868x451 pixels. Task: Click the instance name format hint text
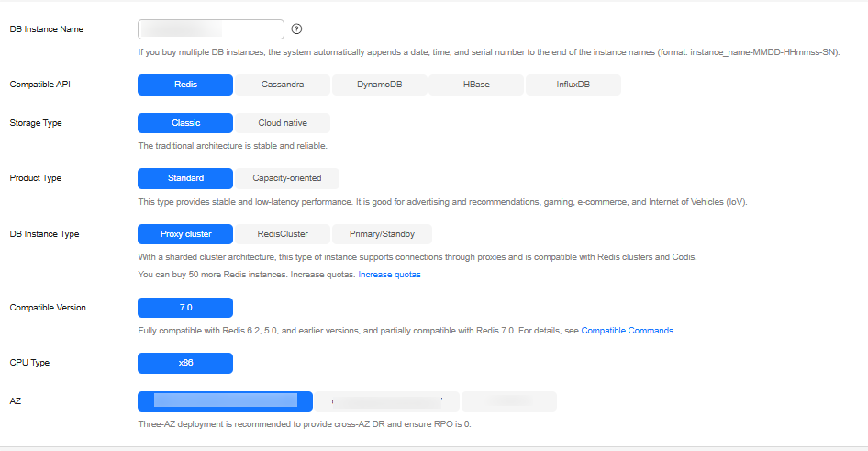[489, 52]
